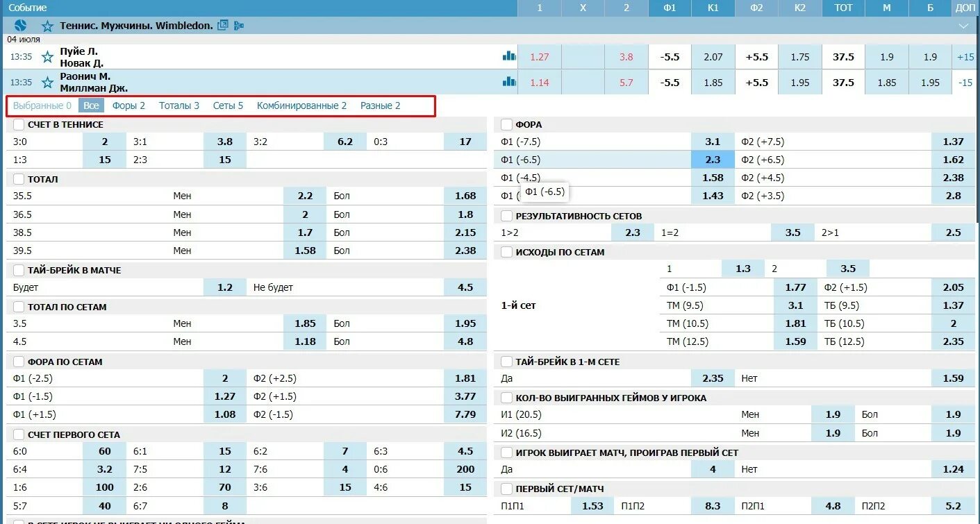Select odds 7.79 for Ф2 (-1.5) sets
This screenshot has width=980, height=524.
pyautogui.click(x=465, y=414)
